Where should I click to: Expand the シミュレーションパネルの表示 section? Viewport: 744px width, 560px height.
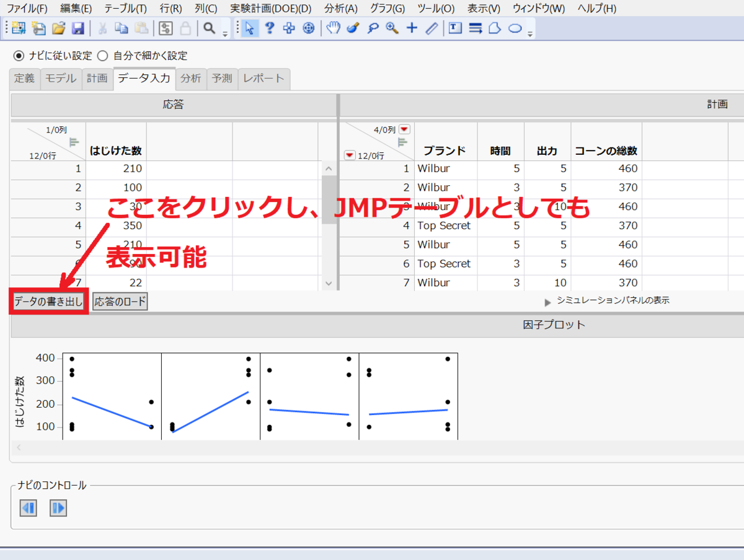click(547, 300)
